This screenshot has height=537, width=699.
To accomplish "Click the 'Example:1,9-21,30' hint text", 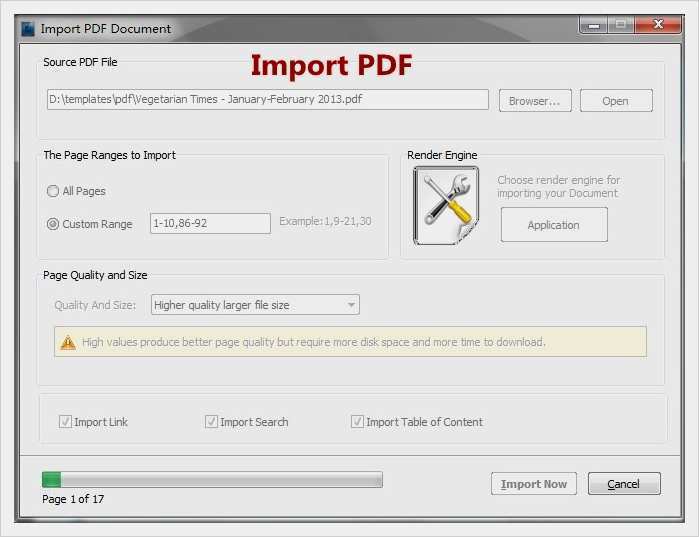I will point(325,221).
